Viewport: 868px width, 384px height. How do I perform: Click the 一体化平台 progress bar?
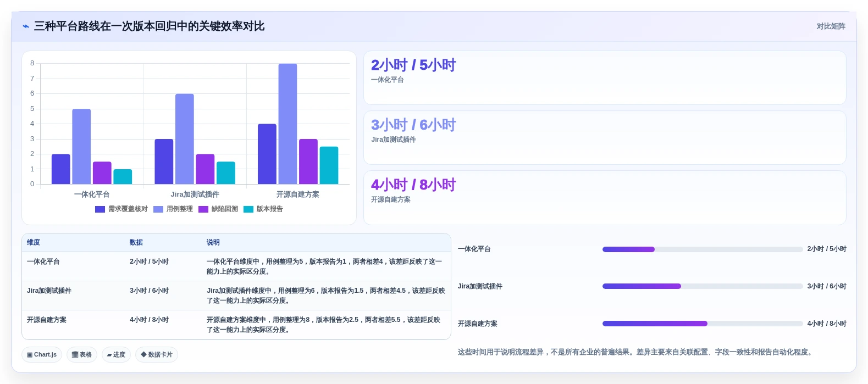click(703, 249)
